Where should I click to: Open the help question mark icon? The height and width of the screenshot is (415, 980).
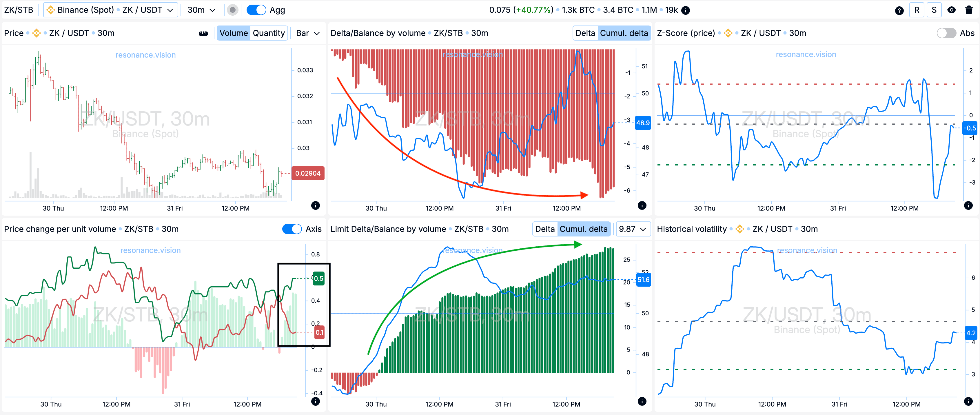[x=899, y=10]
